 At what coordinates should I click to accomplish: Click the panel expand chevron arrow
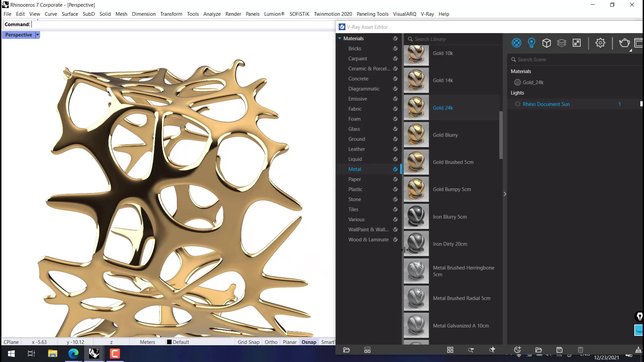505,194
